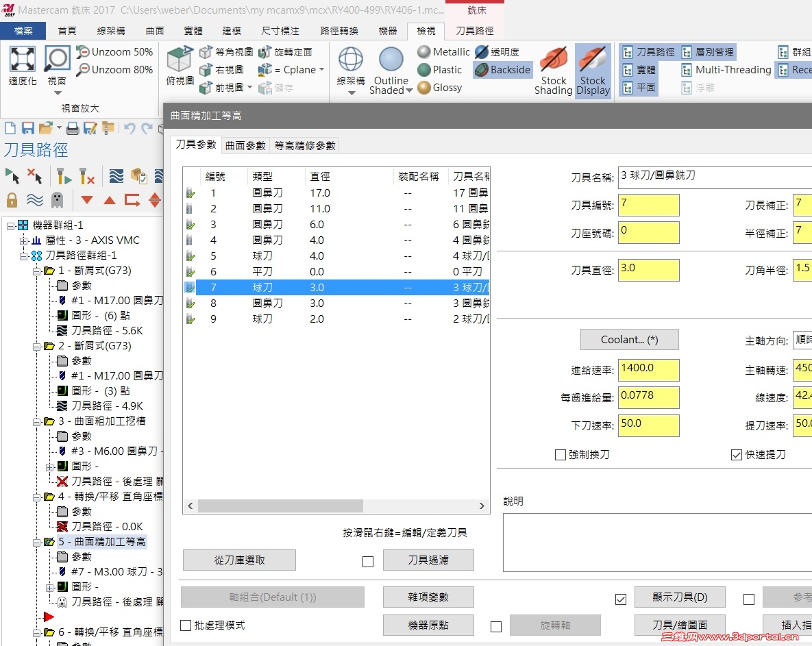Image resolution: width=812 pixels, height=646 pixels.
Task: Toggle 透明度 translucency icon
Action: (482, 52)
